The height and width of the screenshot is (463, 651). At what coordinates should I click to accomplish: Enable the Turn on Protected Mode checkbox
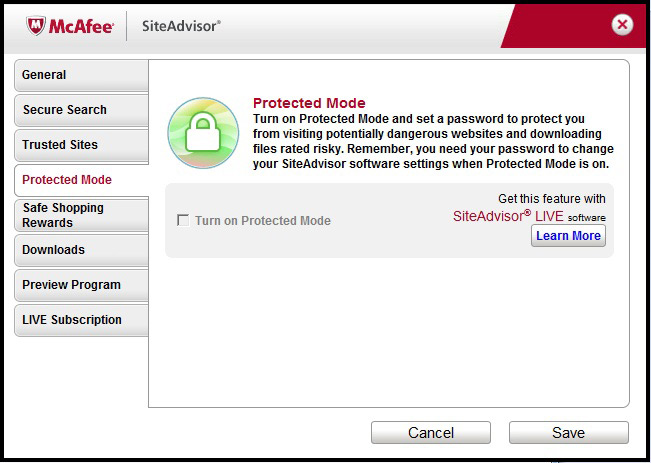[183, 220]
